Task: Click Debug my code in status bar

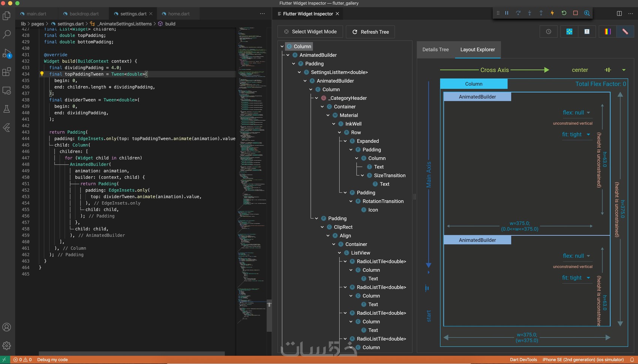Action: 53,359
